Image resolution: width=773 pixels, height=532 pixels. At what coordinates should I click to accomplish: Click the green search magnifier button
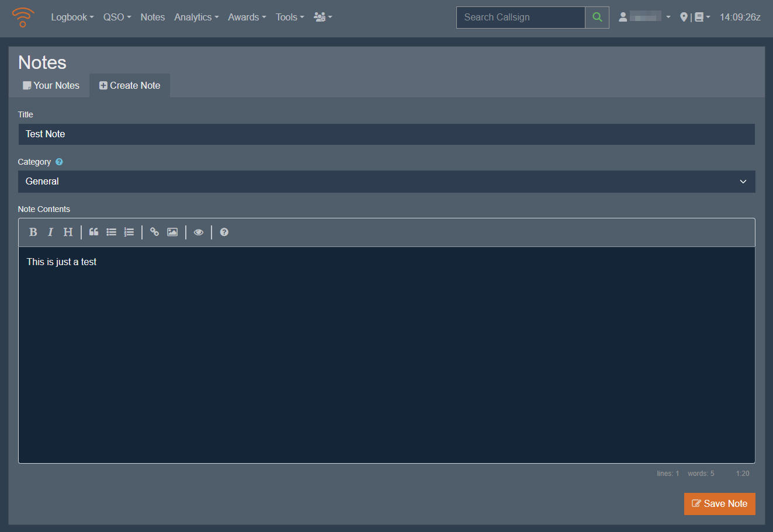coord(597,18)
